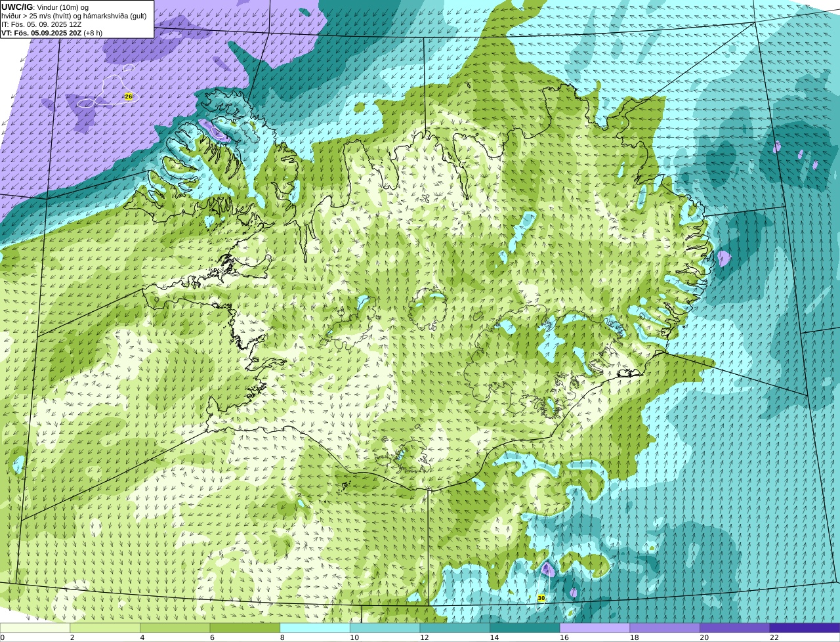Click the 0–2 m/s palest legend swatch
This screenshot has height=642, width=840.
coord(35,628)
